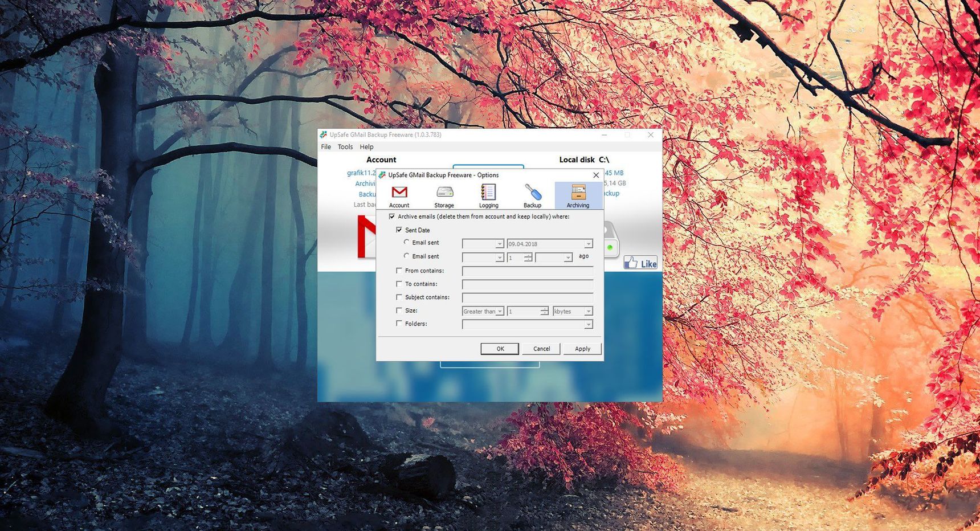Click the 'Local disk C:\' heading
Screen dimensions: 980x531
584,160
